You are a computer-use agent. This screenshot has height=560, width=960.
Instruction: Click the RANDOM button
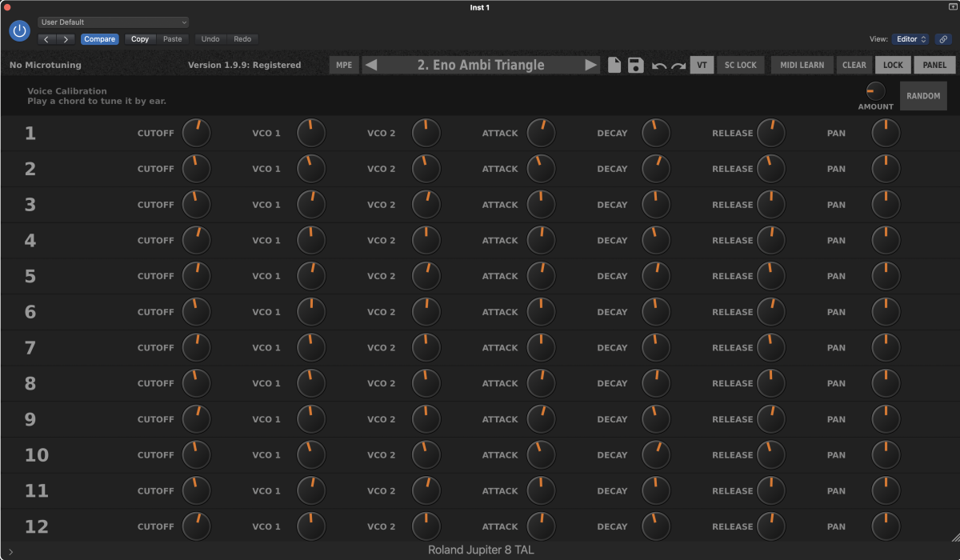923,96
